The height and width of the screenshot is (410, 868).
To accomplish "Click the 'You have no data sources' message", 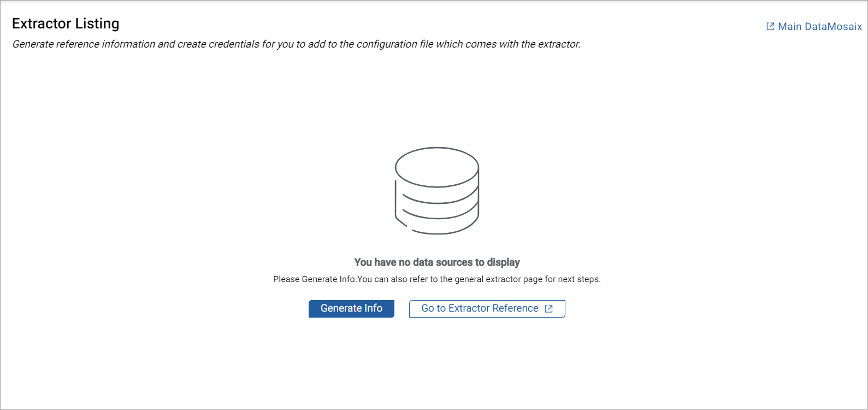I will point(437,262).
